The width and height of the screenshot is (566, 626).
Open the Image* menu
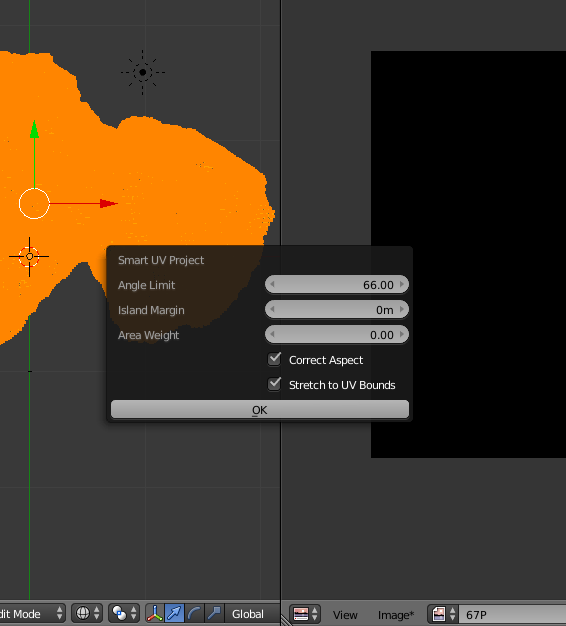point(396,615)
